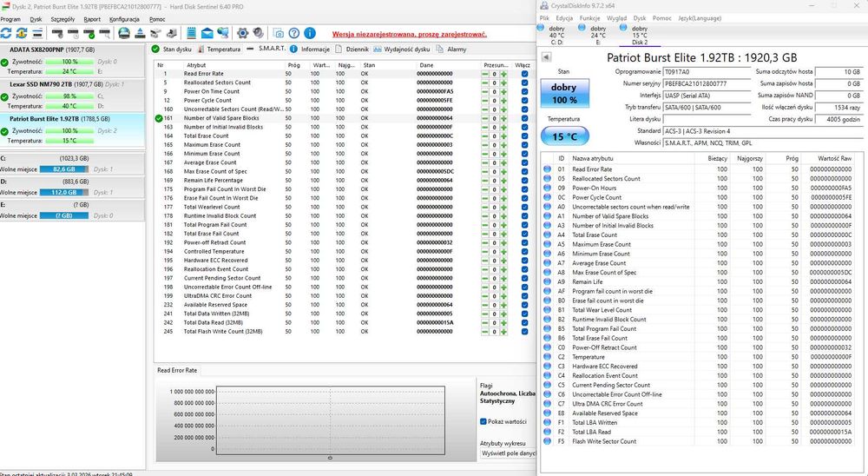Click the disk with green checkmark toolbar icon
Screen dimensions: 868x476
tap(89, 33)
